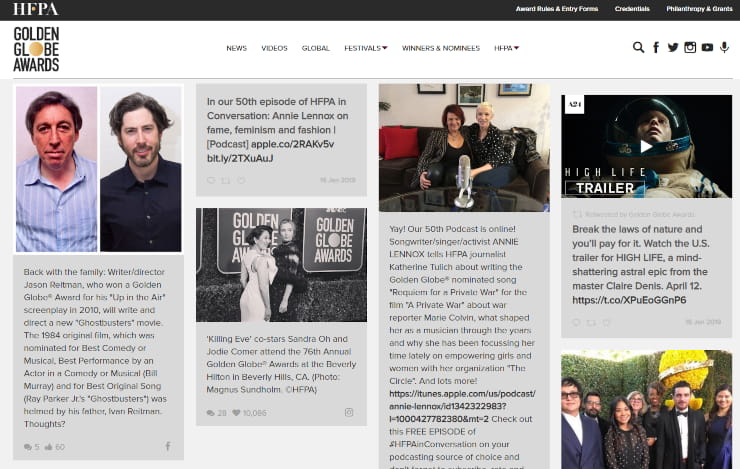Image resolution: width=740 pixels, height=469 pixels.
Task: Expand the Festivals dropdown menu
Action: 366,48
